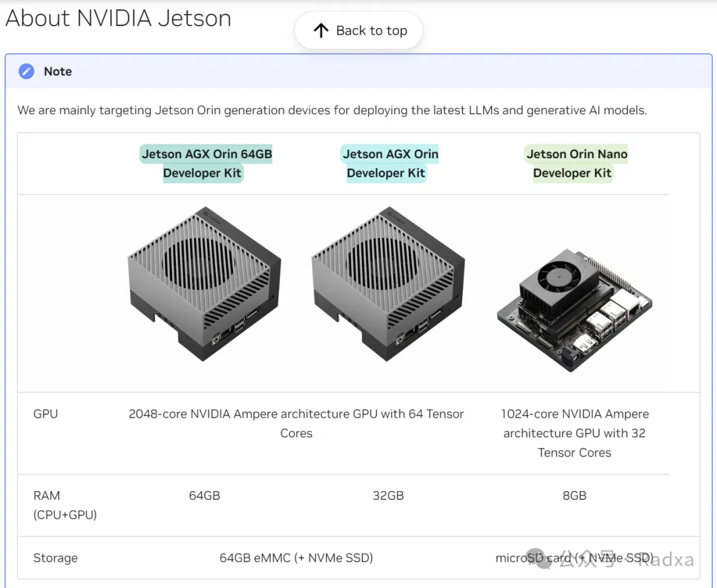Click the GPU row label
The image size is (717, 588).
tap(46, 414)
